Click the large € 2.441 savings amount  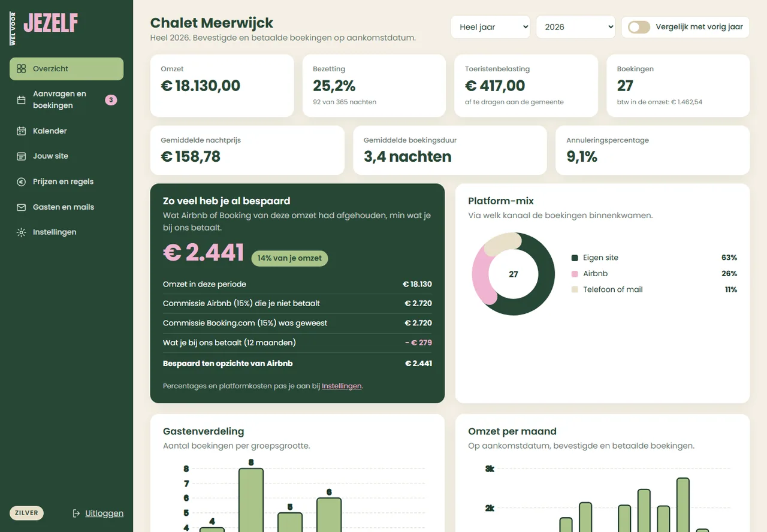point(204,252)
